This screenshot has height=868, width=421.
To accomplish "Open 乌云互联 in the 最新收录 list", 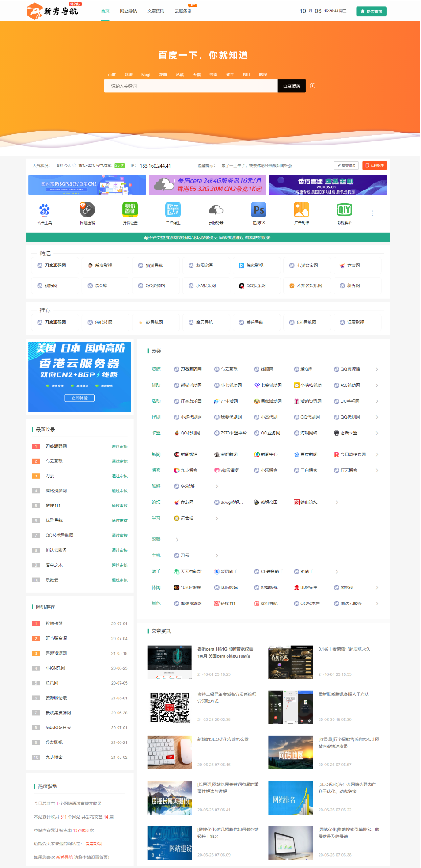I will (54, 461).
